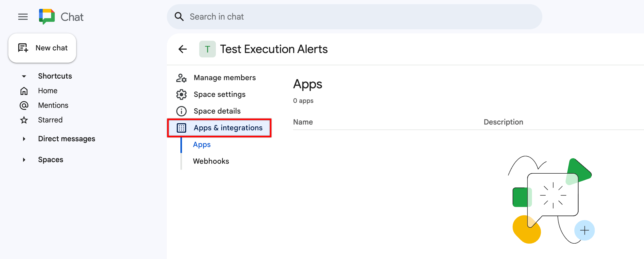644x259 pixels.
Task: Select the Apps & integrations grid icon
Action: click(x=181, y=128)
